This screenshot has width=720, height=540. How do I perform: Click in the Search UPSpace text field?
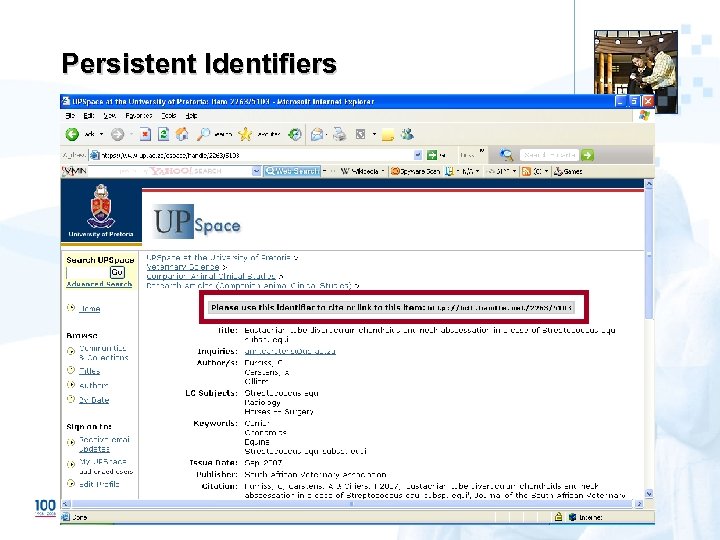coord(88,273)
